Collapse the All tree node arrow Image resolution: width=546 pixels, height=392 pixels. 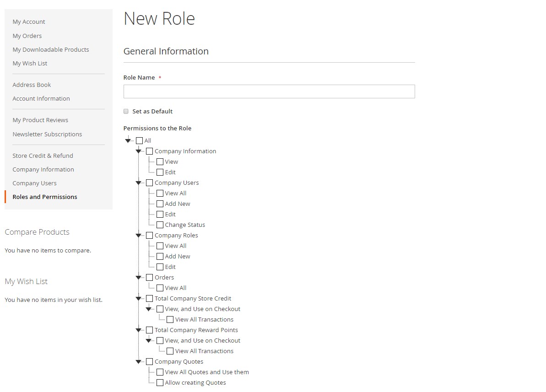pos(128,140)
